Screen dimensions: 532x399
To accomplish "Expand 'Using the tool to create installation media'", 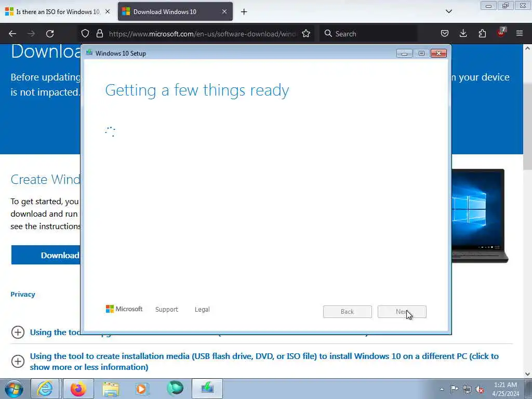I will coord(264,362).
